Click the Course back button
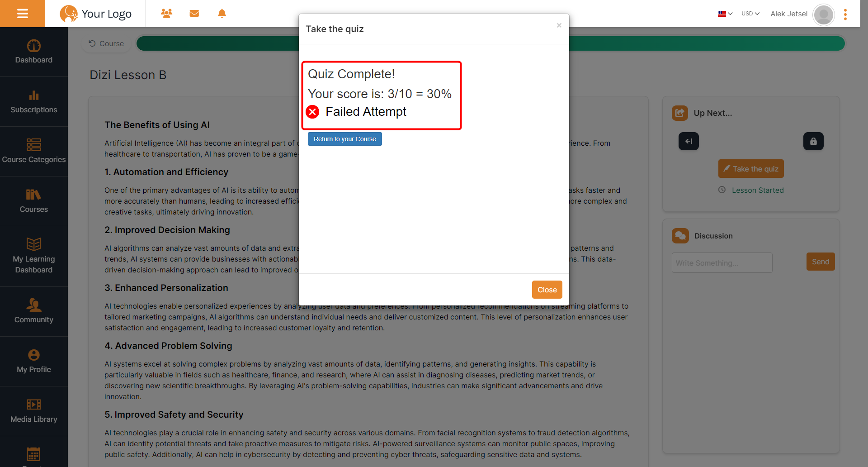 106,43
